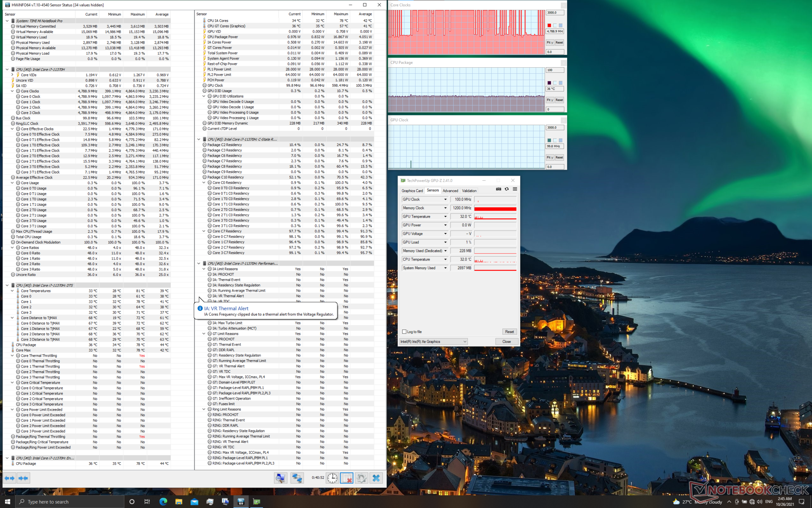The height and width of the screenshot is (508, 812).
Task: Enable the Log to file checkbox
Action: (404, 332)
